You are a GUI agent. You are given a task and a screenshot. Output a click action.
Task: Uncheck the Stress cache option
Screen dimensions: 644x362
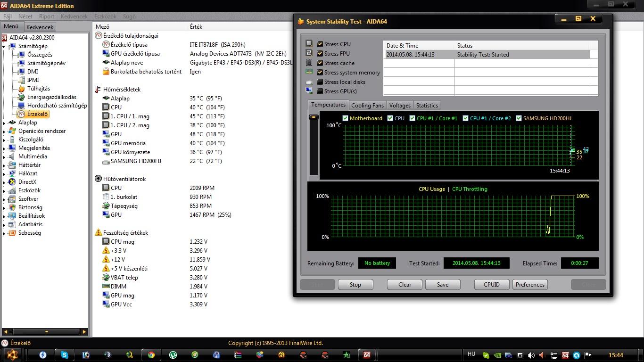tap(320, 63)
